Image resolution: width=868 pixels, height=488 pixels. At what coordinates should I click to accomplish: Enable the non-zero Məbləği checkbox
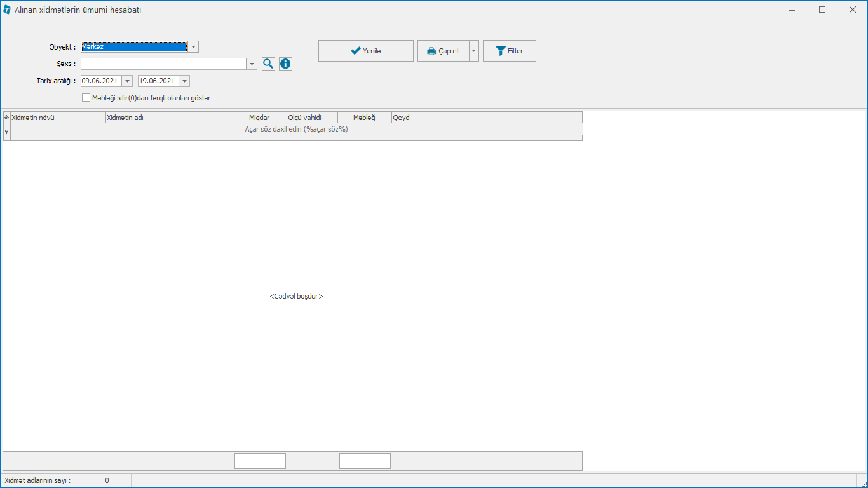[86, 98]
